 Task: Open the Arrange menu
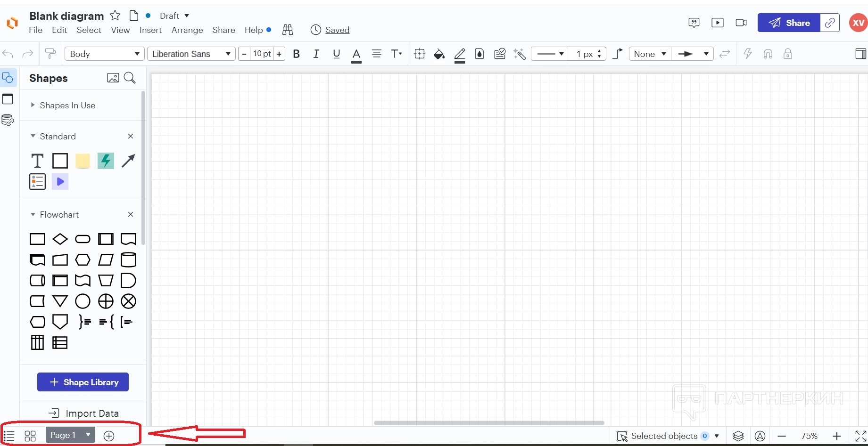[187, 30]
